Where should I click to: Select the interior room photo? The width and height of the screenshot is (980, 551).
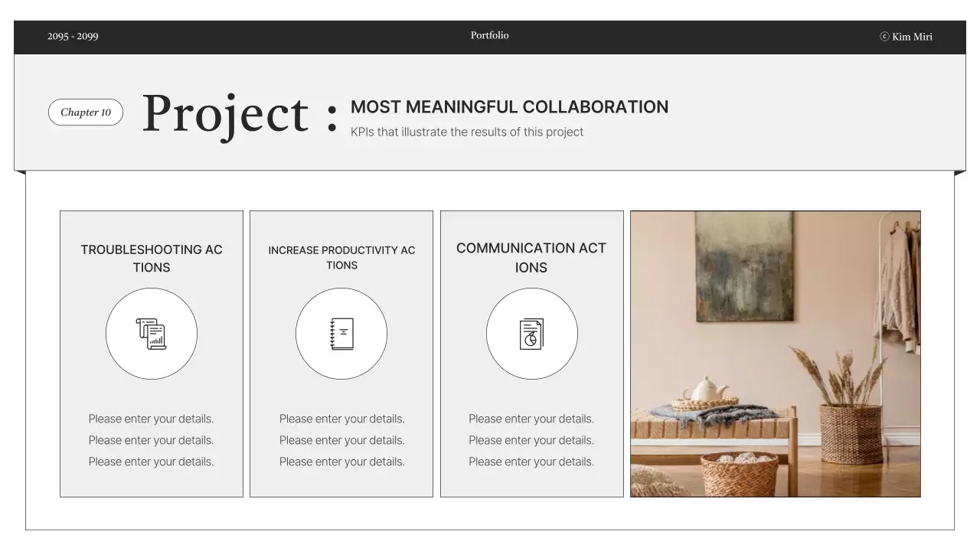coord(775,354)
